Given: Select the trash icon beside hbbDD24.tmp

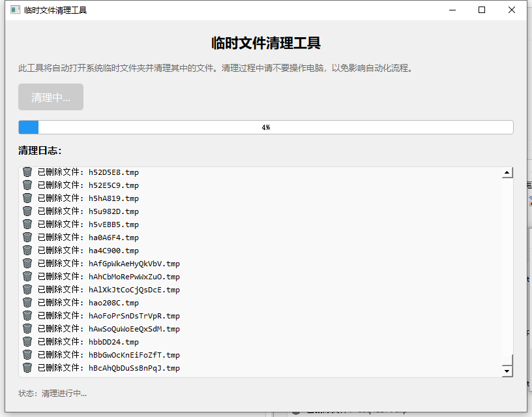Looking at the screenshot, I should [27, 341].
